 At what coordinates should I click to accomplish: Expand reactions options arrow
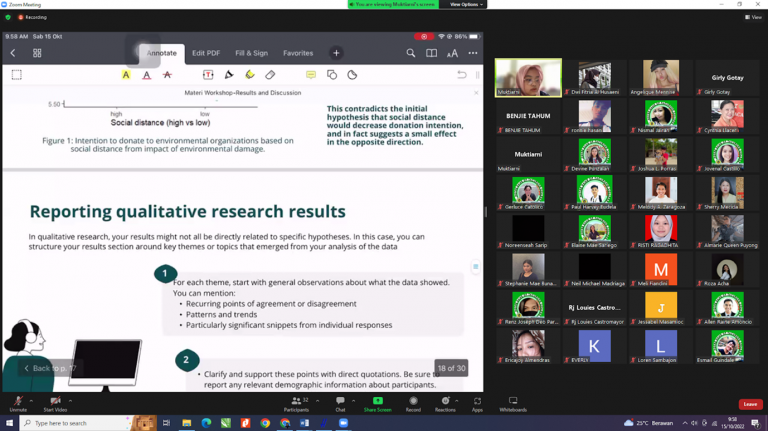pyautogui.click(x=457, y=401)
